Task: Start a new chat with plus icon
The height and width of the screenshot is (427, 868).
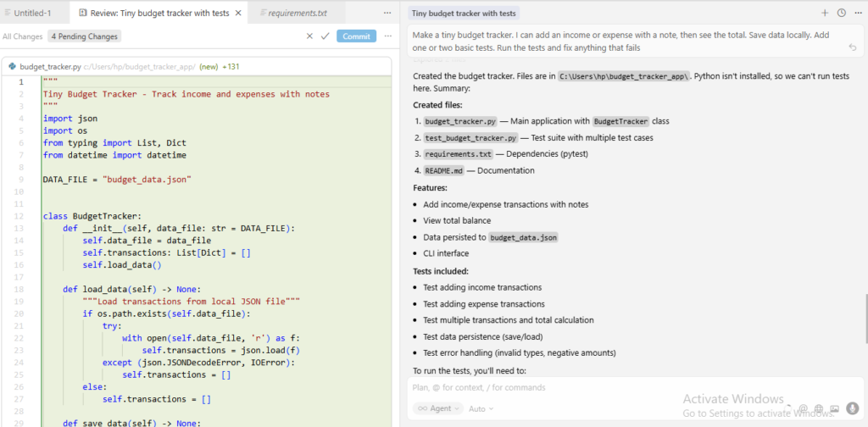Action: point(825,14)
